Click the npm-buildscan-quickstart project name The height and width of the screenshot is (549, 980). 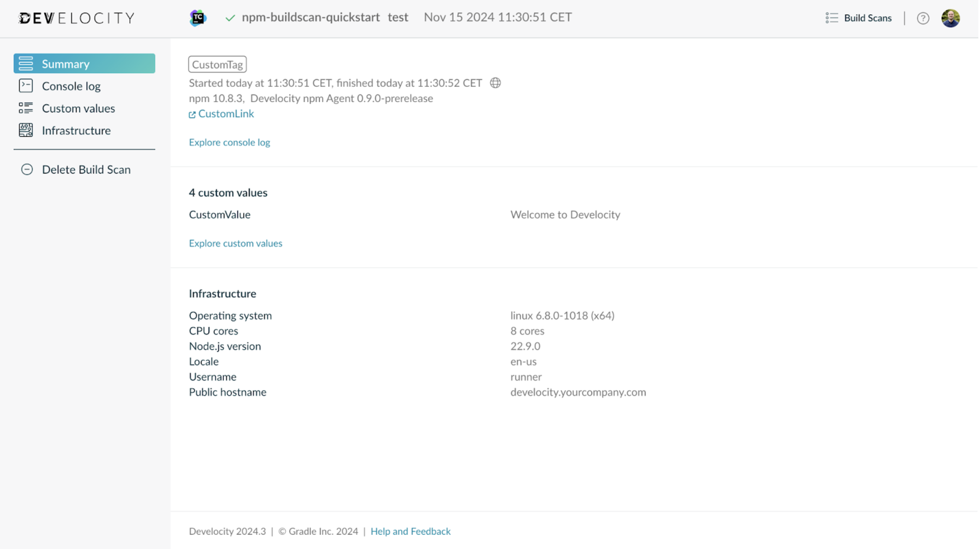click(x=311, y=18)
